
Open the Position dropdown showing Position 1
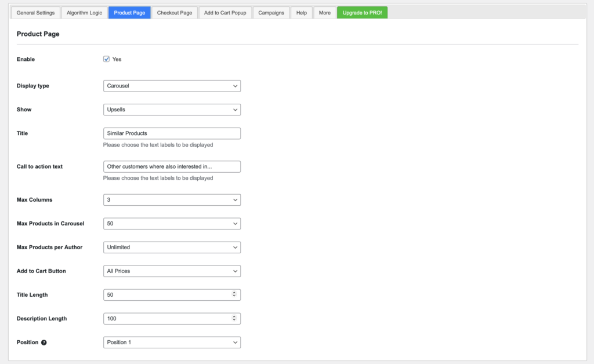pos(172,342)
